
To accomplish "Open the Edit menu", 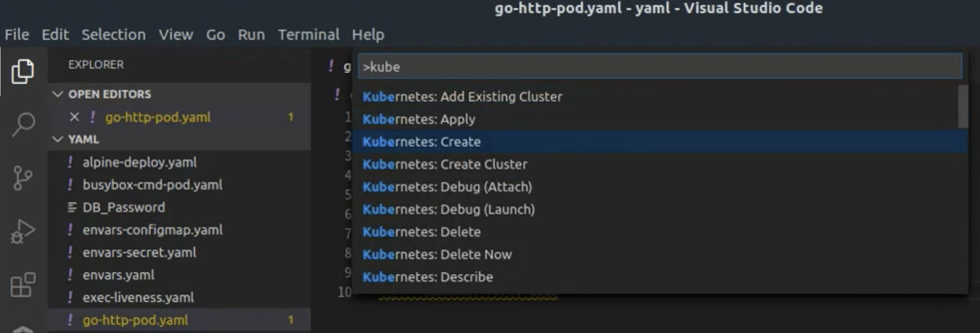I will click(55, 35).
